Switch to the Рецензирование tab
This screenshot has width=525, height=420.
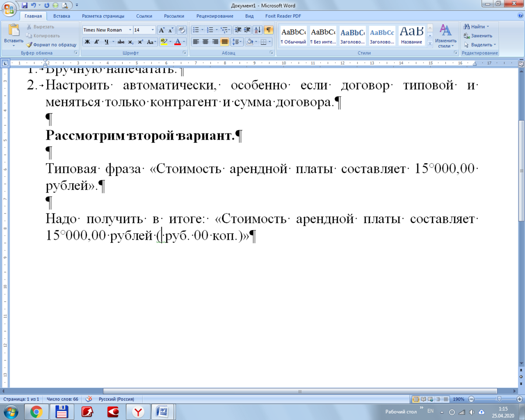pos(215,16)
